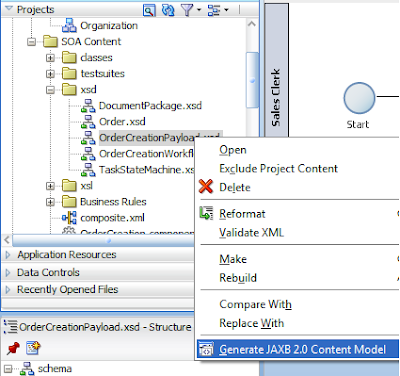
Task: Click the Order.xsd schema icon
Action: pyautogui.click(x=88, y=122)
